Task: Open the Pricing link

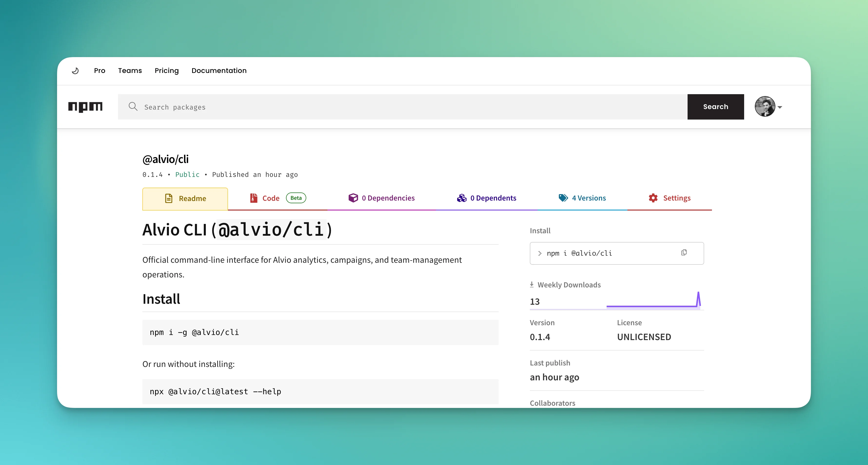Action: click(x=167, y=71)
